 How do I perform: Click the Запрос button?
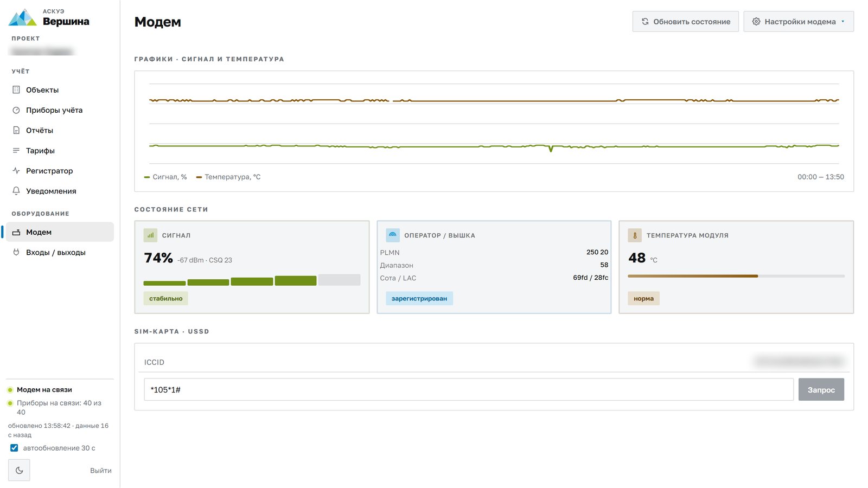coord(821,389)
